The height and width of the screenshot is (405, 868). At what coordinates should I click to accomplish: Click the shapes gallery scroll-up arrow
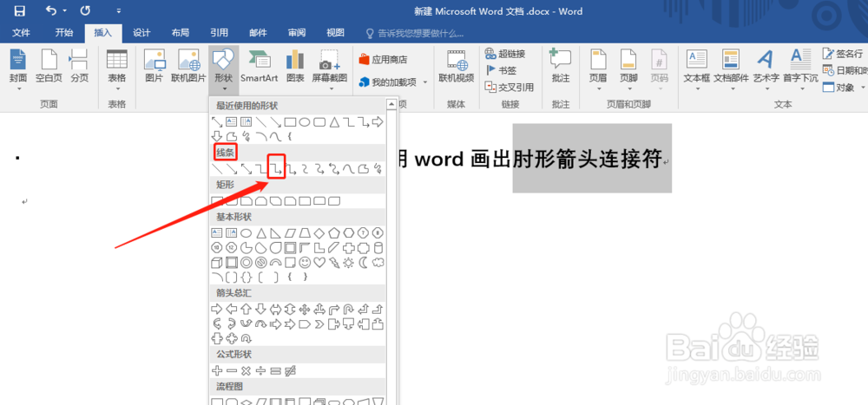coord(391,105)
